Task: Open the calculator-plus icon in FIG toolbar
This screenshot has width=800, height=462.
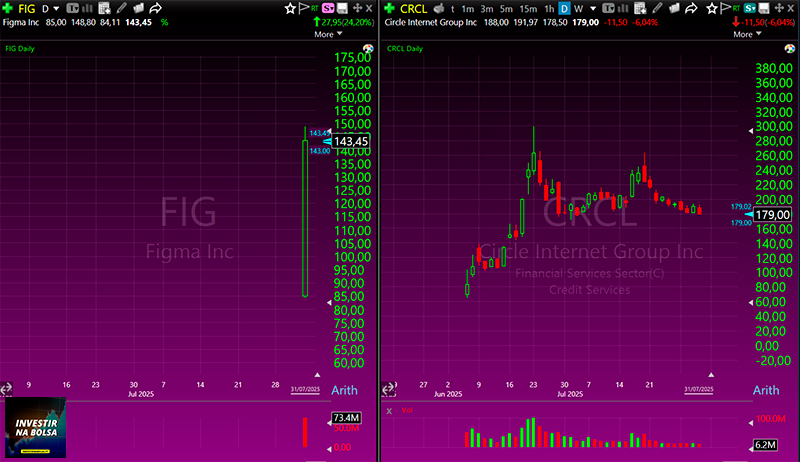Action: (x=104, y=8)
